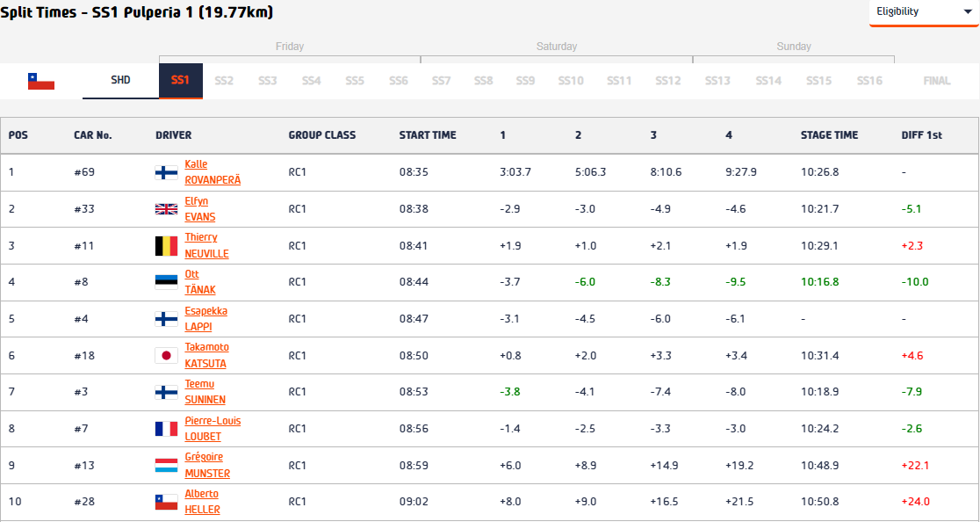The width and height of the screenshot is (980, 522).
Task: Click the GROUP CLASS column header
Action: [x=322, y=135]
